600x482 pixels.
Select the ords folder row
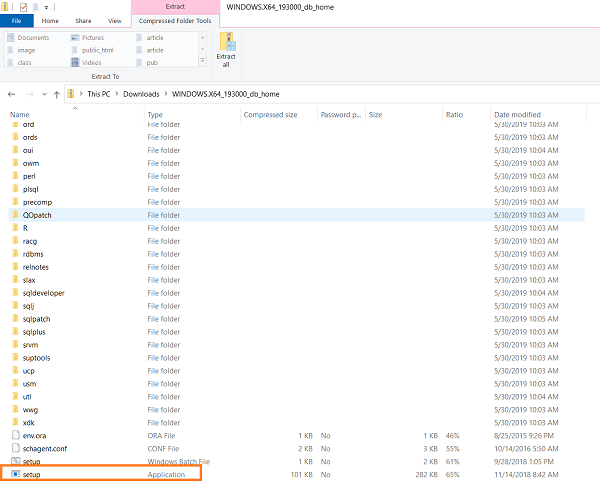[x=297, y=137]
